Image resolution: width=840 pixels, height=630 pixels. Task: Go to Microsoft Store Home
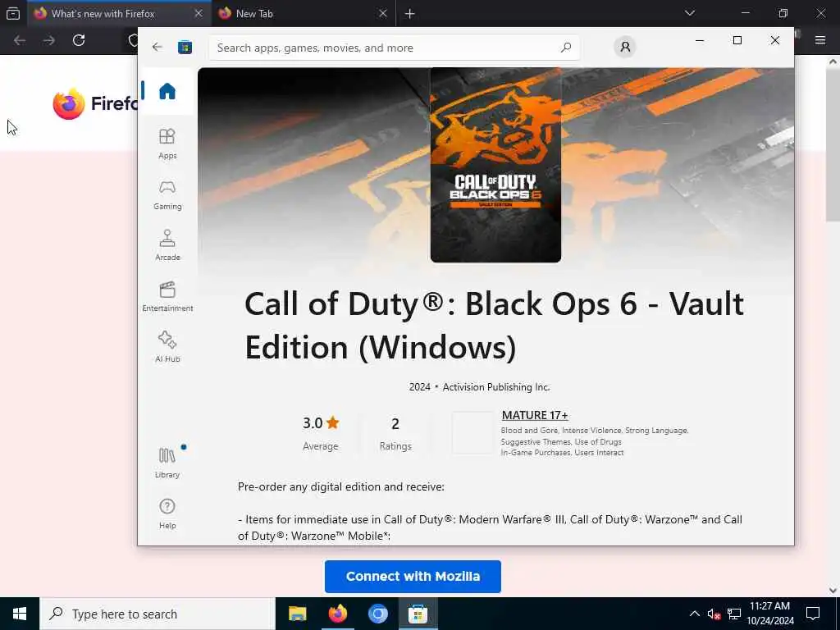(x=167, y=91)
